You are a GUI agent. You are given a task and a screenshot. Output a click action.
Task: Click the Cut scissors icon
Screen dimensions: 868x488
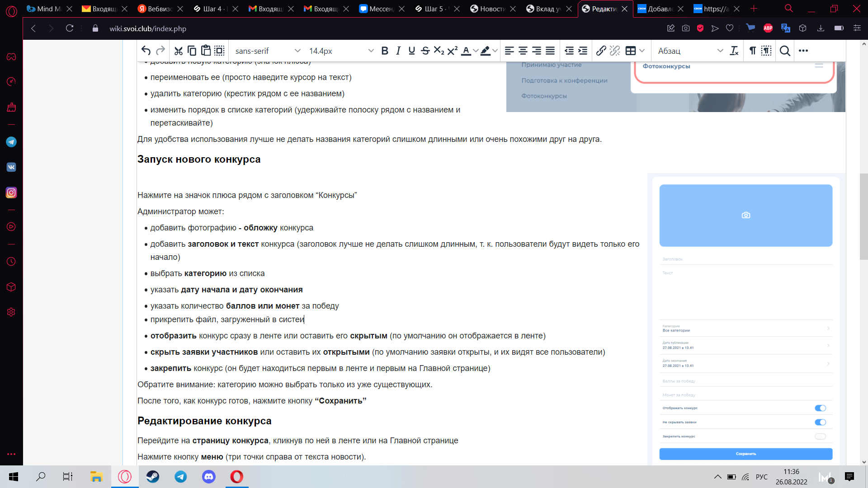click(x=179, y=51)
